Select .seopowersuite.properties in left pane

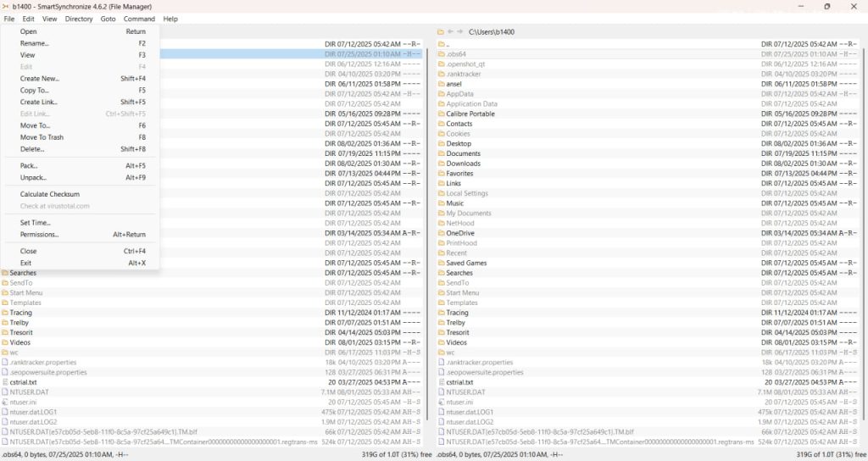213,373
